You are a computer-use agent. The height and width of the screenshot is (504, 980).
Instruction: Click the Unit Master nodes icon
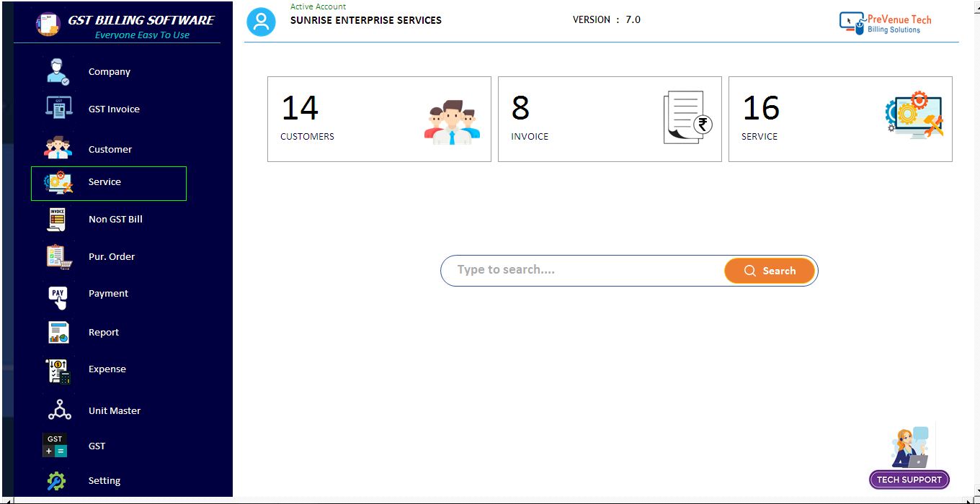(59, 410)
